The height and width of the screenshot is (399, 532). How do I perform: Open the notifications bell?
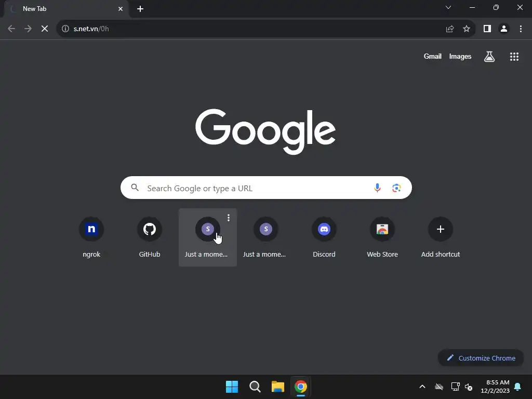[x=518, y=387]
